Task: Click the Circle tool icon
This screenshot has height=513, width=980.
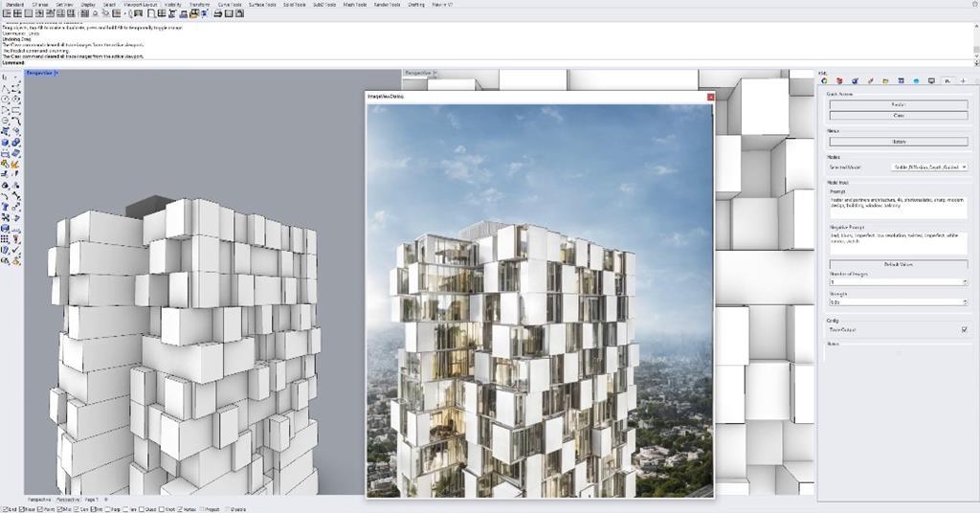Action: (x=6, y=99)
